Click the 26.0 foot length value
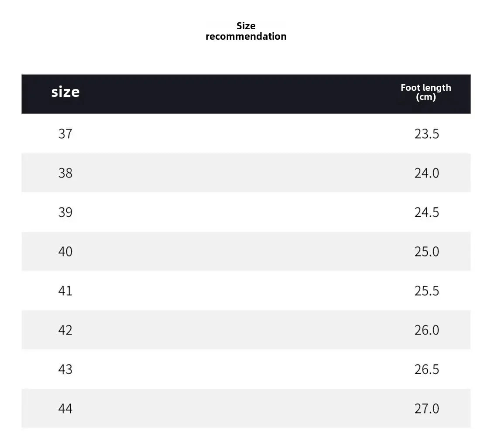 pyautogui.click(x=426, y=330)
